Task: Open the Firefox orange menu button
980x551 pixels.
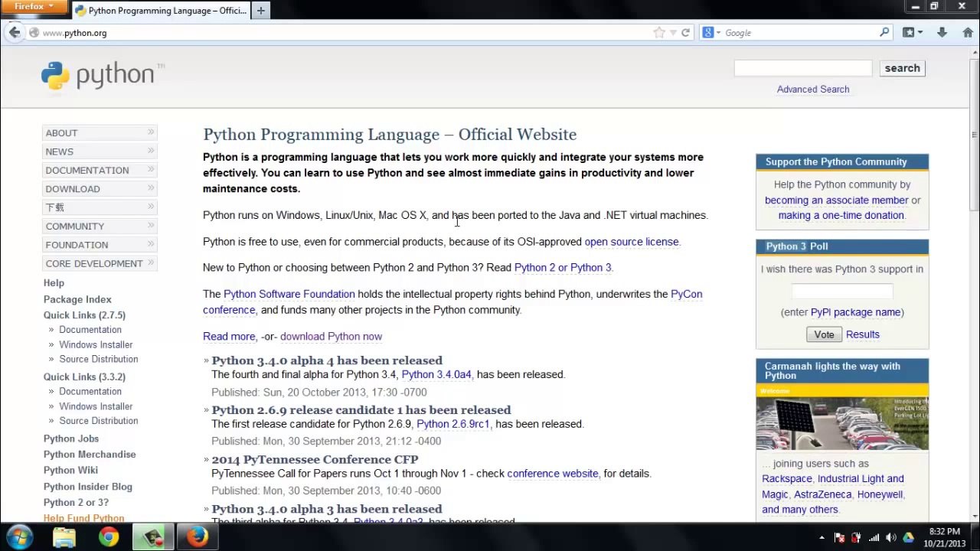Action: tap(34, 6)
